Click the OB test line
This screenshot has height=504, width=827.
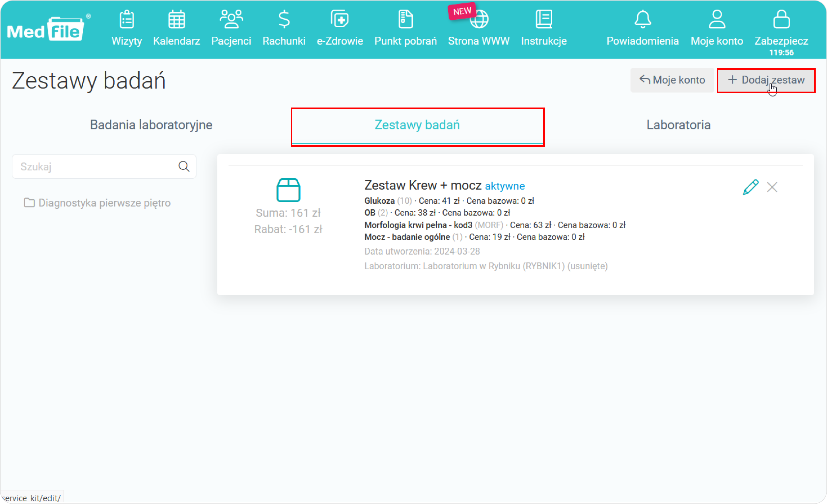(x=437, y=212)
